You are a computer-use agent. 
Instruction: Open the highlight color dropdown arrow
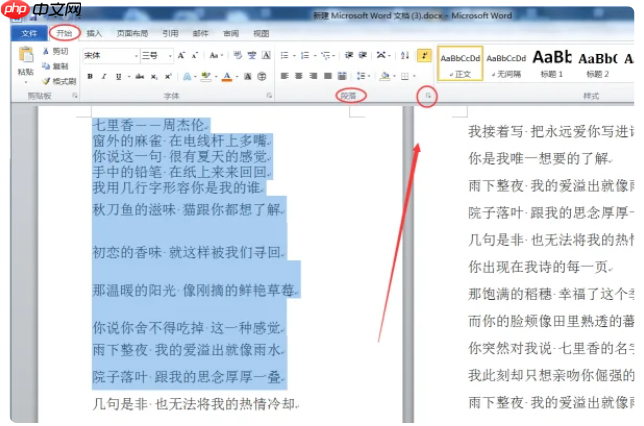(x=216, y=76)
